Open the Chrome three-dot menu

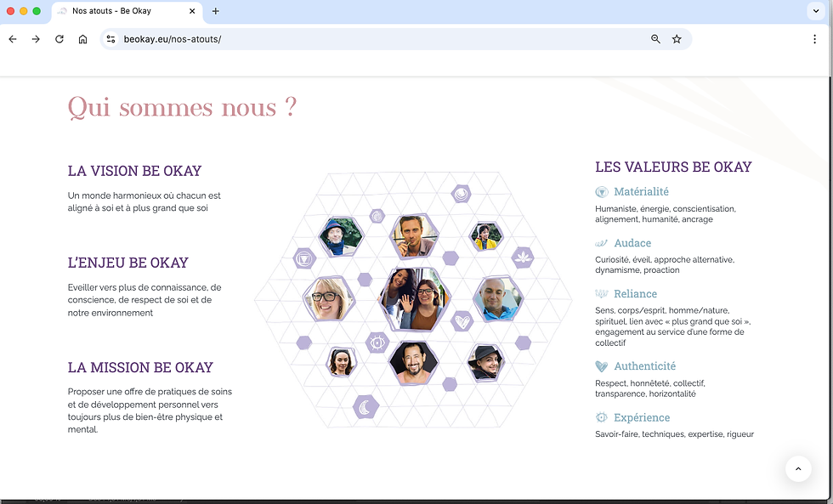(x=814, y=39)
